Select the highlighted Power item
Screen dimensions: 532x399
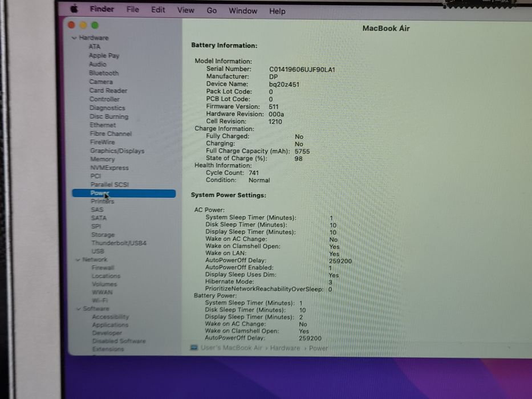pos(124,193)
